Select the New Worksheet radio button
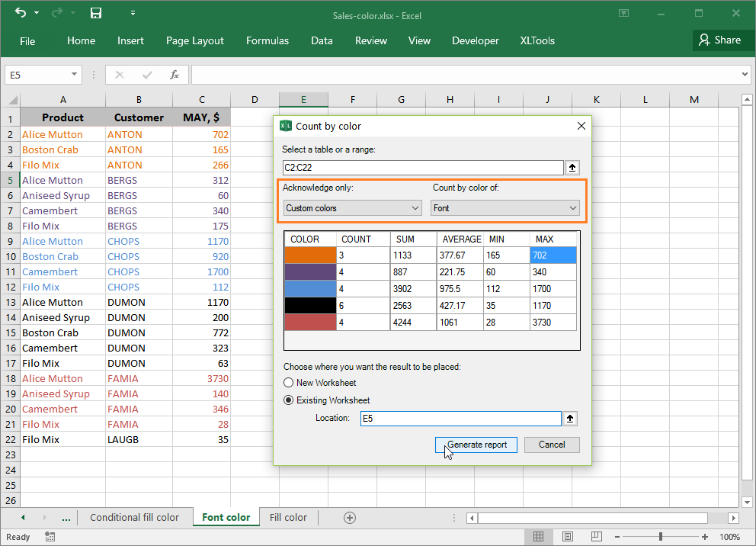Image resolution: width=756 pixels, height=546 pixels. click(x=289, y=382)
